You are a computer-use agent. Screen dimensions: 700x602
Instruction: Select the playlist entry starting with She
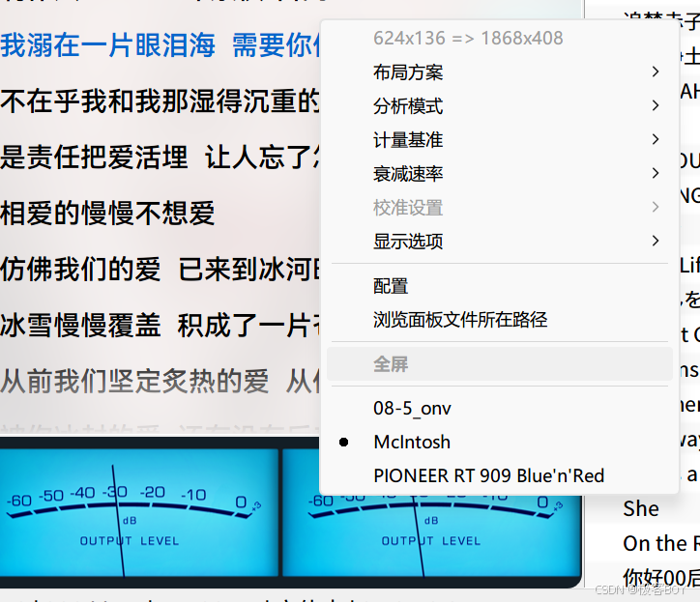(641, 508)
